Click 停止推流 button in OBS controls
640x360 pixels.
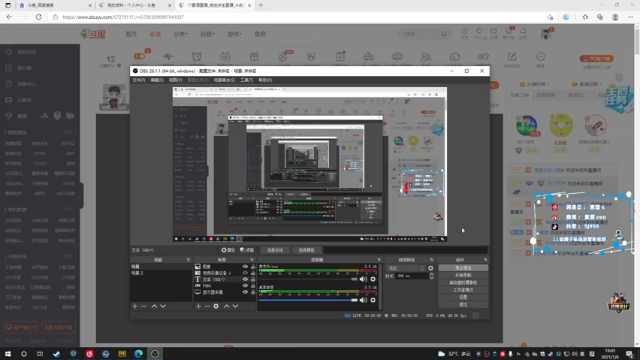(463, 268)
